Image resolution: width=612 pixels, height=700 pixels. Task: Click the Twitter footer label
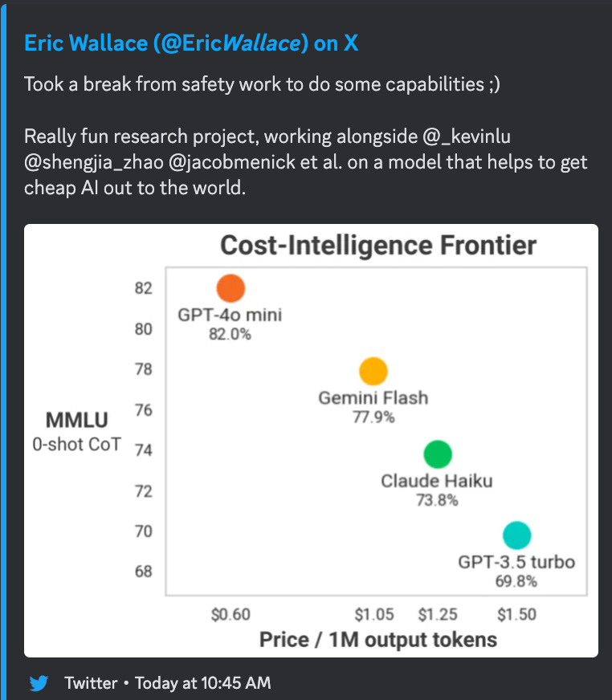[x=91, y=683]
